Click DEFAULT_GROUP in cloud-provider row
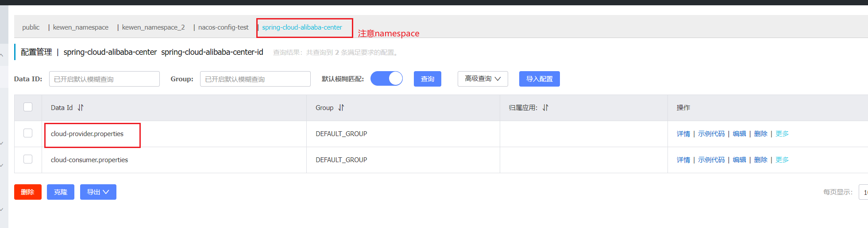The width and height of the screenshot is (868, 228). tap(341, 133)
